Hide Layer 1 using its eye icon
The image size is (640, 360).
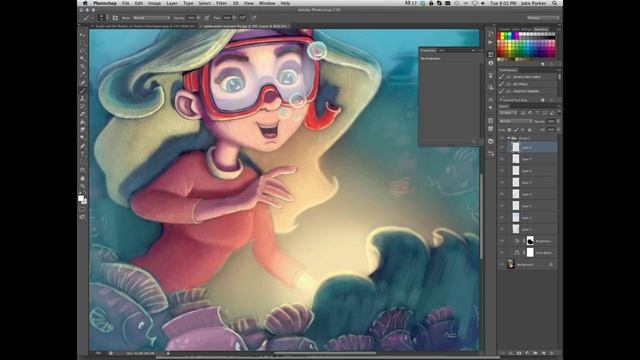(x=502, y=229)
